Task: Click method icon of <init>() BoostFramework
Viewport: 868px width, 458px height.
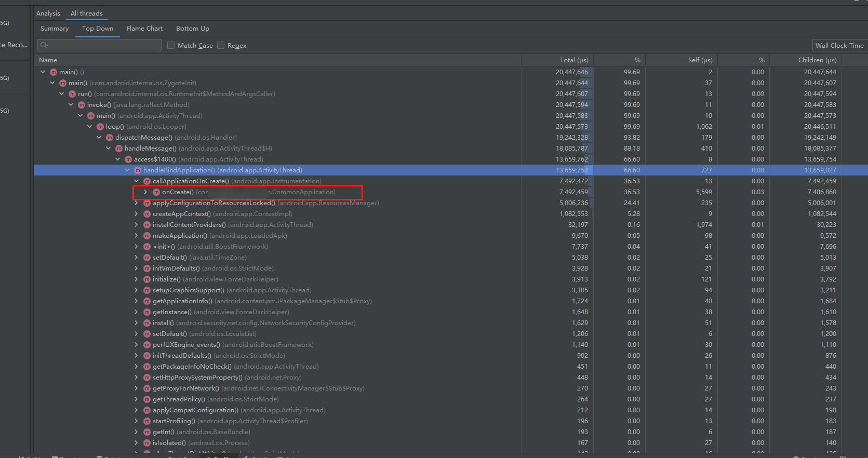Action: pos(147,247)
